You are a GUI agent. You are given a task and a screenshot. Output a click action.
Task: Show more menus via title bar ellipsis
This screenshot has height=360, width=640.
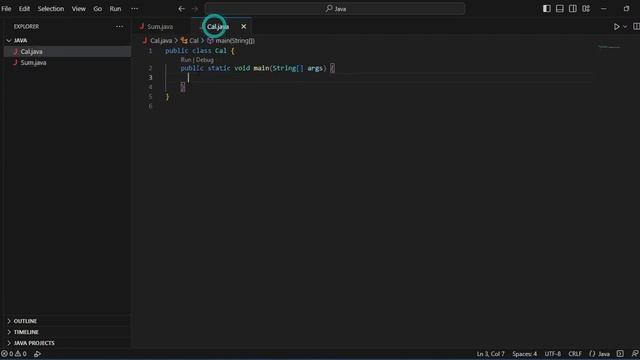pos(134,9)
